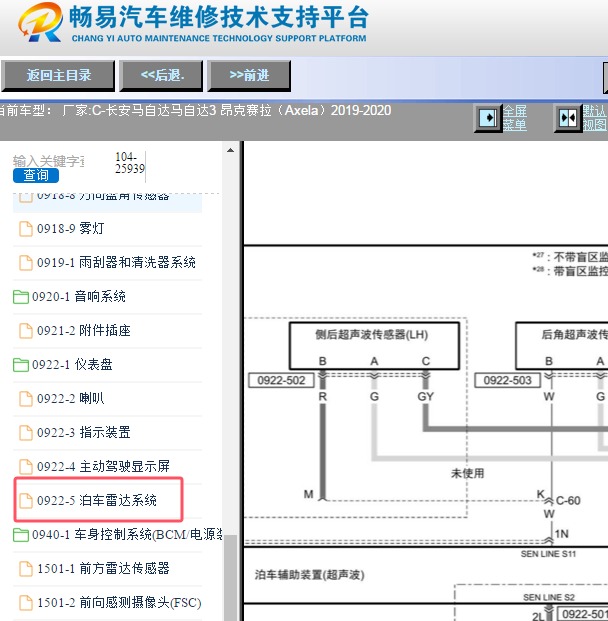Image resolution: width=608 pixels, height=621 pixels.
Task: Click document icon beside 0919-1 雨刮器
Action: 26,262
